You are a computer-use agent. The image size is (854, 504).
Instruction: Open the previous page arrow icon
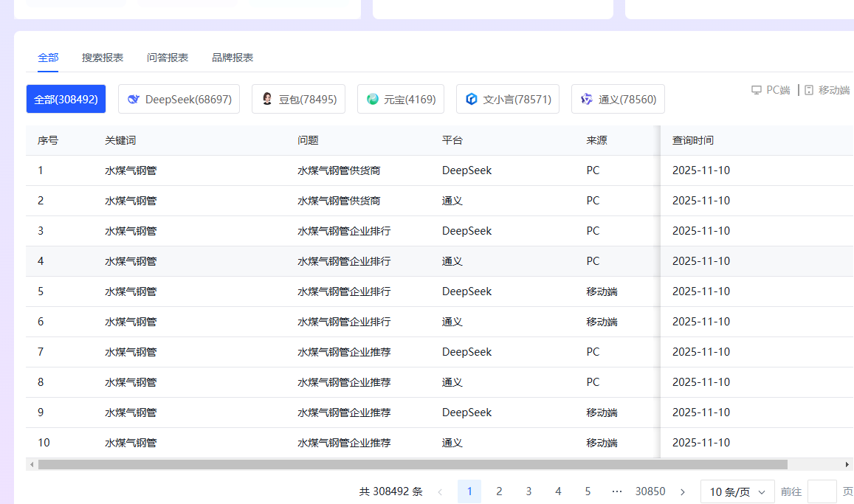441,491
